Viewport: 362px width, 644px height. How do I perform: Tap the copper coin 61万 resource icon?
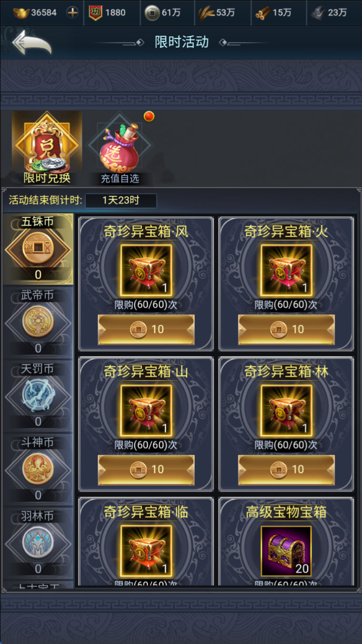[x=152, y=13]
